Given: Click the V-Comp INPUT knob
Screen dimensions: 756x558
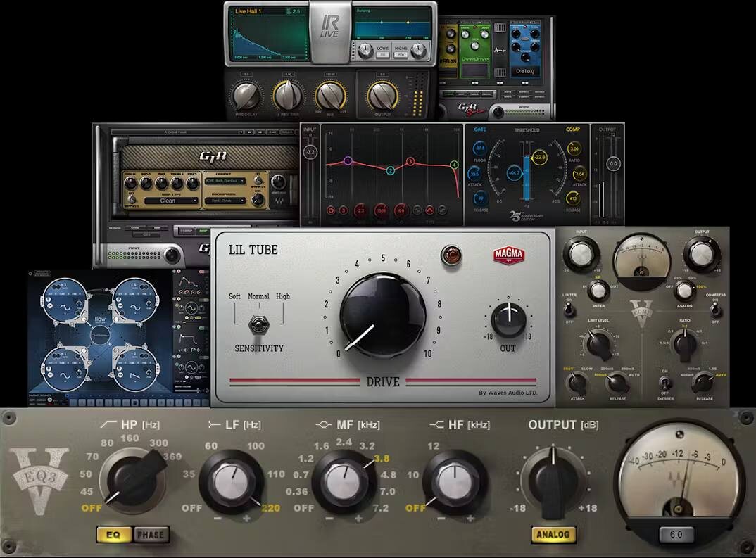Looking at the screenshot, I should point(582,255).
